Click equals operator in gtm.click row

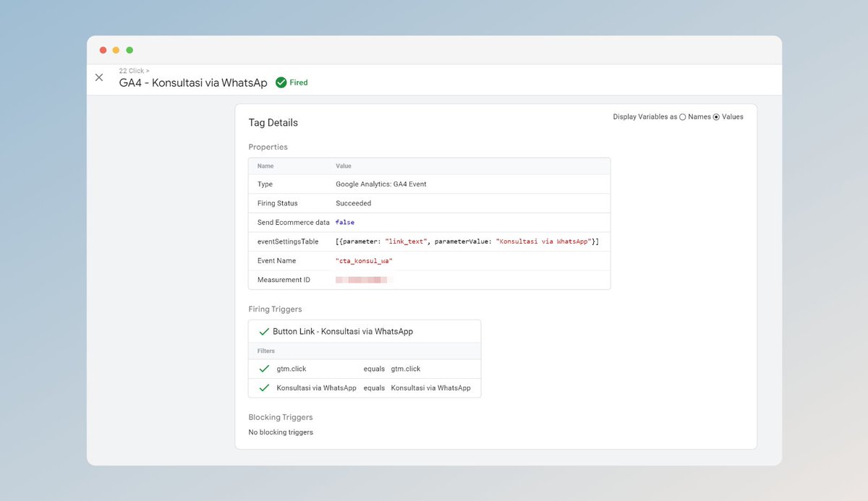(374, 369)
